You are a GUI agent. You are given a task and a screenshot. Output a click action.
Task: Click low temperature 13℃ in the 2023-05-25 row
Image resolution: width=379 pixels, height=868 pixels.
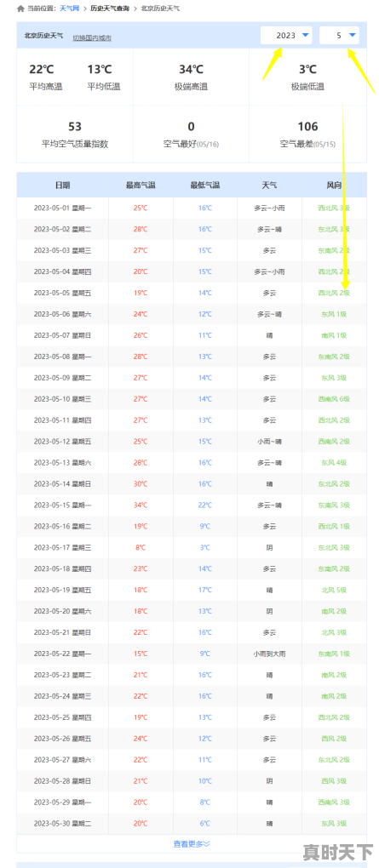205,717
